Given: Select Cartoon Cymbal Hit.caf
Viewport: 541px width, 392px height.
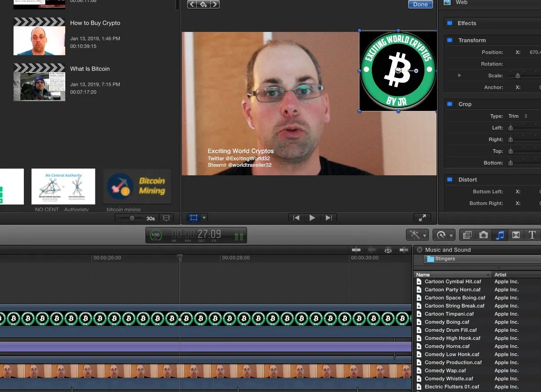Looking at the screenshot, I should [x=453, y=282].
